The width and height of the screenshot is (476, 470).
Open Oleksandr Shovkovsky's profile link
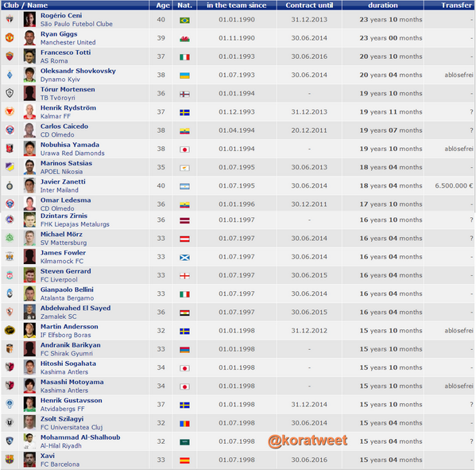pyautogui.click(x=78, y=71)
